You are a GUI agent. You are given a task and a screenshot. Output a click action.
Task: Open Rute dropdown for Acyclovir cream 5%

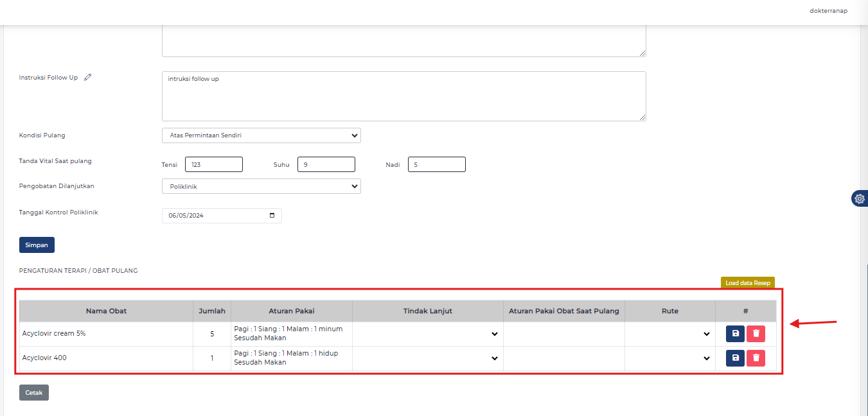click(669, 334)
